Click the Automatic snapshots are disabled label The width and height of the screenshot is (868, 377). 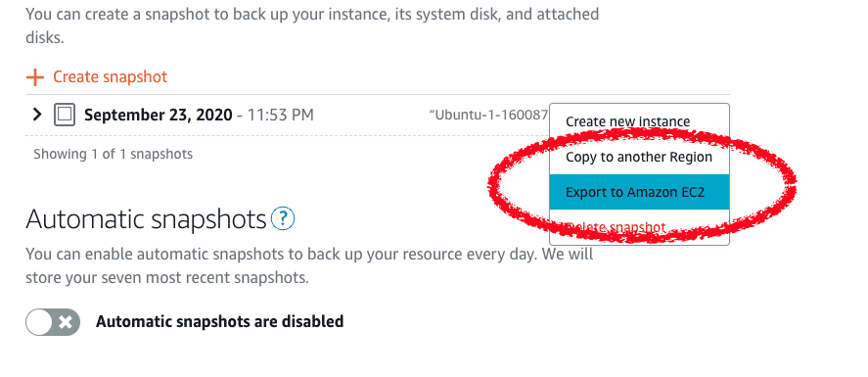pos(219,321)
